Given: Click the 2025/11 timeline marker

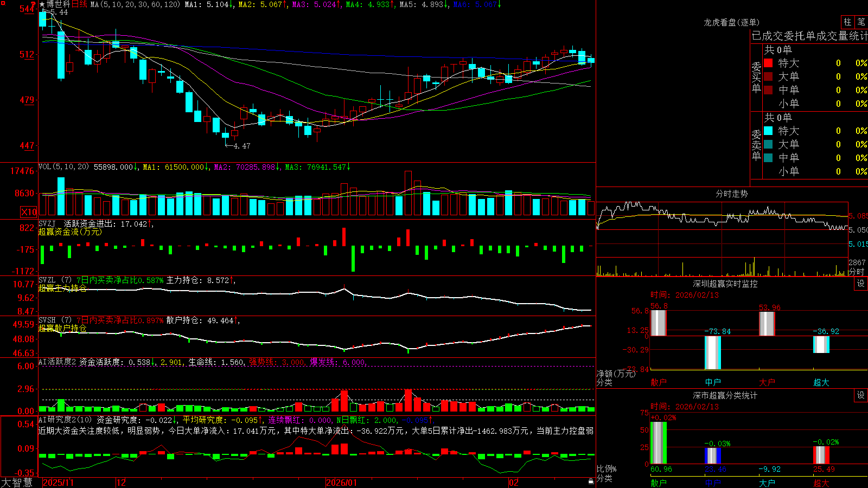Looking at the screenshot, I should (58, 483).
